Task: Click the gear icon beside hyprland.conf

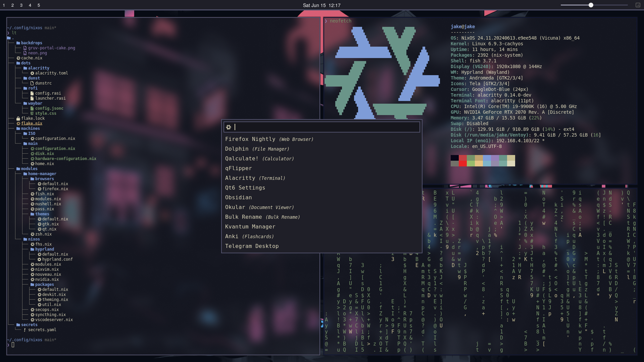Action: coord(39,259)
